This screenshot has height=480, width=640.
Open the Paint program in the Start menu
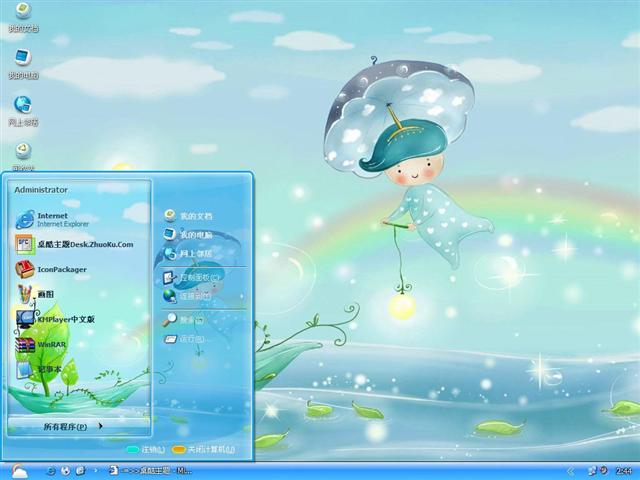pyautogui.click(x=35, y=294)
